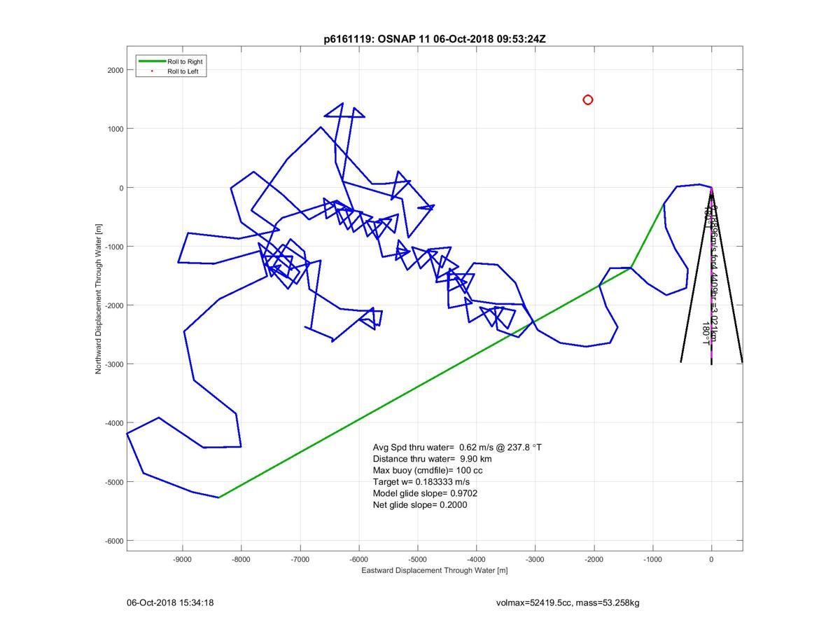This screenshot has height=620, width=840.
Task: Click the 2000 y-axis tick label
Action: point(116,70)
